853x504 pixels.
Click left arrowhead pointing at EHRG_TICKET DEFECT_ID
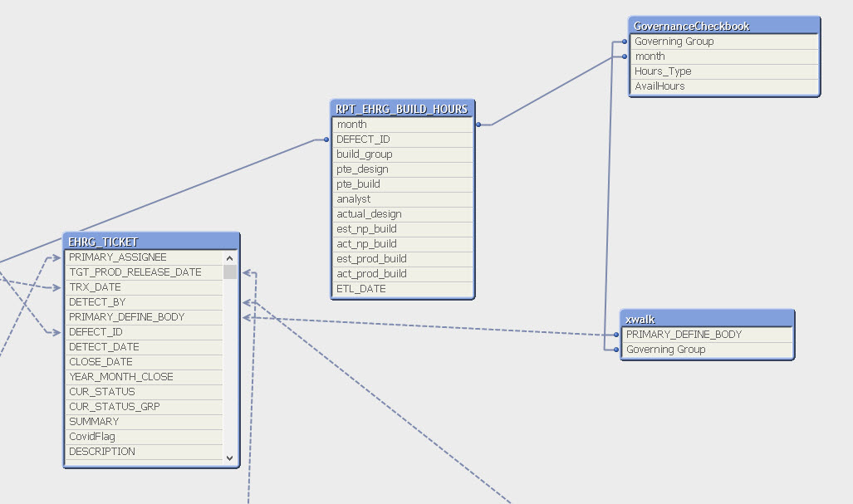pyautogui.click(x=56, y=332)
